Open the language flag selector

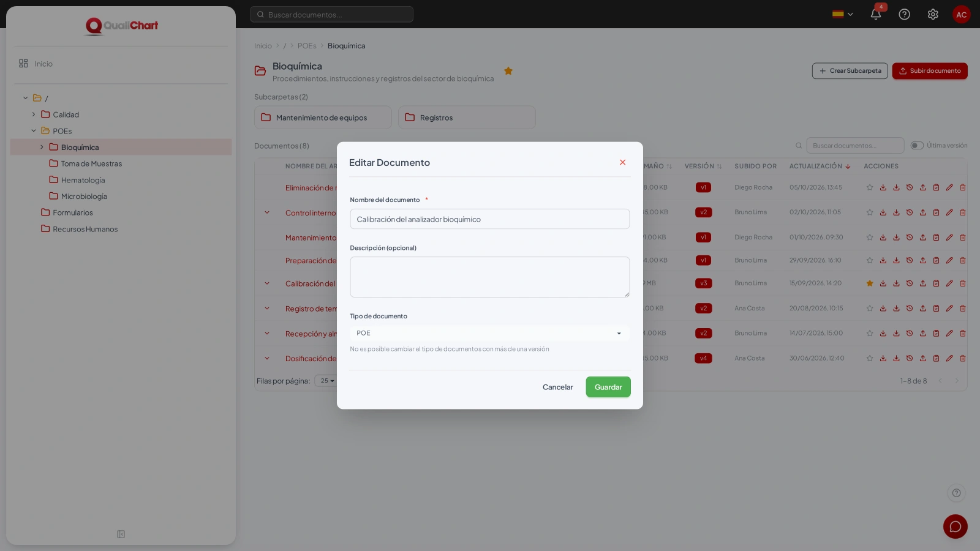pos(843,14)
